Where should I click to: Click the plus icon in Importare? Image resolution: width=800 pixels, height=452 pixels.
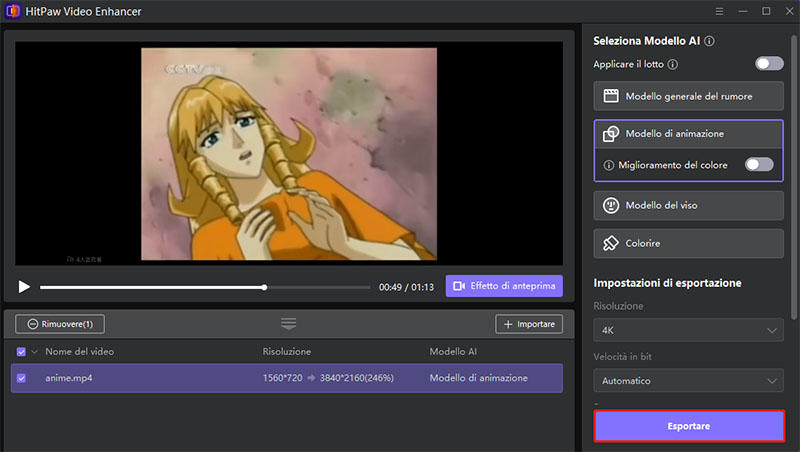pyautogui.click(x=508, y=324)
